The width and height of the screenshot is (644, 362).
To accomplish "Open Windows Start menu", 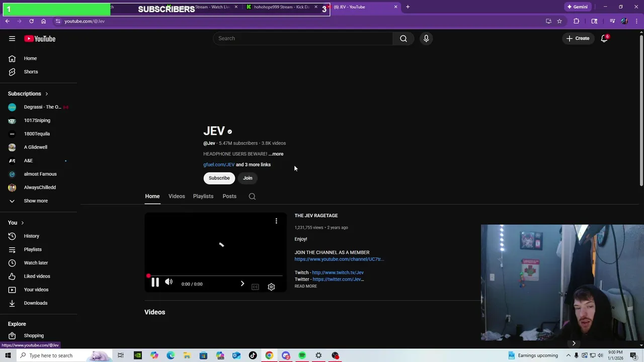I will [x=8, y=355].
